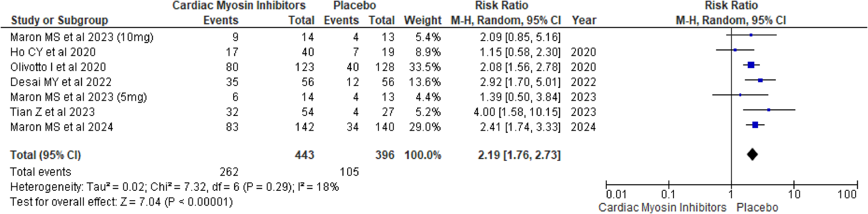Click the Tian Z 2023 effect marker
Screen dimensions: 868x214
click(x=769, y=110)
